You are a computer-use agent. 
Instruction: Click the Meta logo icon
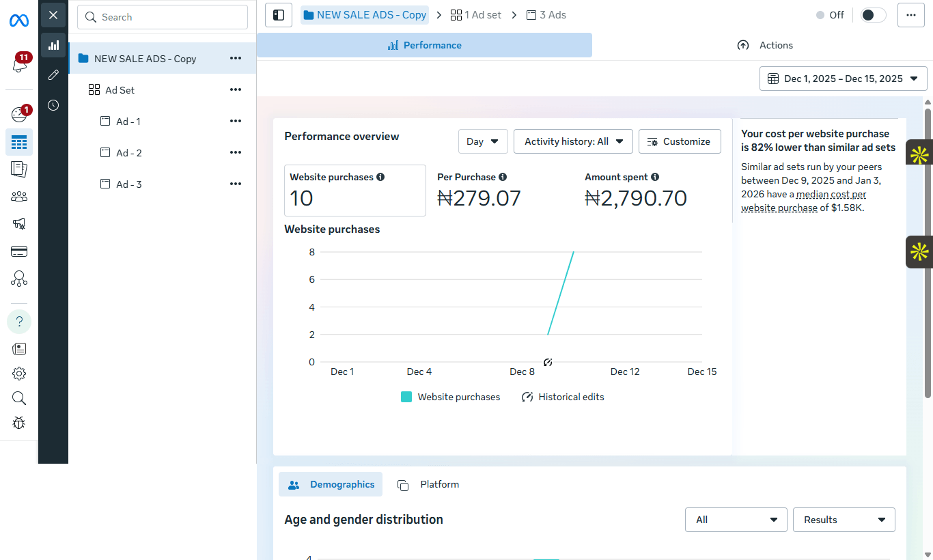[x=19, y=21]
